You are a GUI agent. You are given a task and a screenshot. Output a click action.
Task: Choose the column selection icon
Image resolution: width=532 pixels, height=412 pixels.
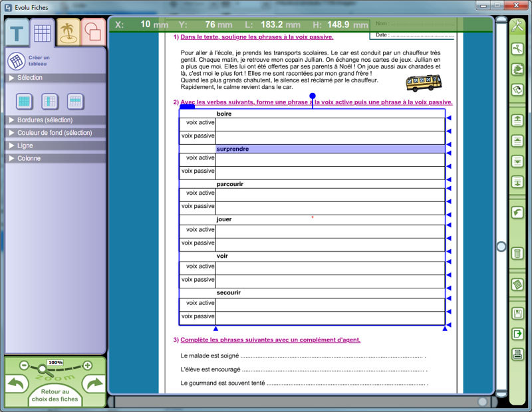(50, 101)
